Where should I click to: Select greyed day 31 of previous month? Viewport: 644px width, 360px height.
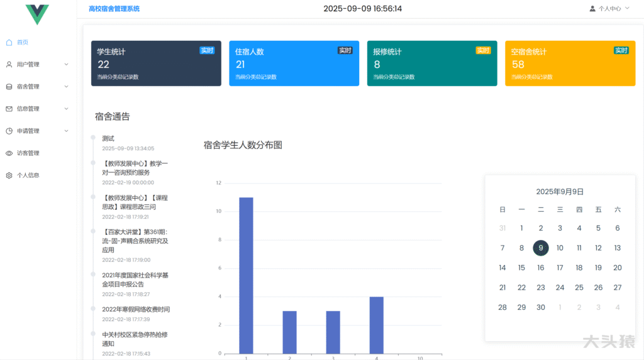[502, 228]
